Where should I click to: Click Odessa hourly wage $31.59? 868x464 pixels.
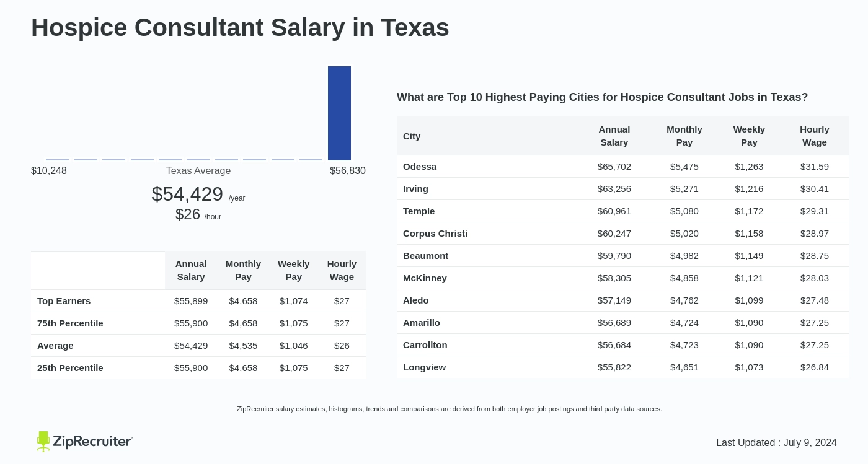(815, 166)
